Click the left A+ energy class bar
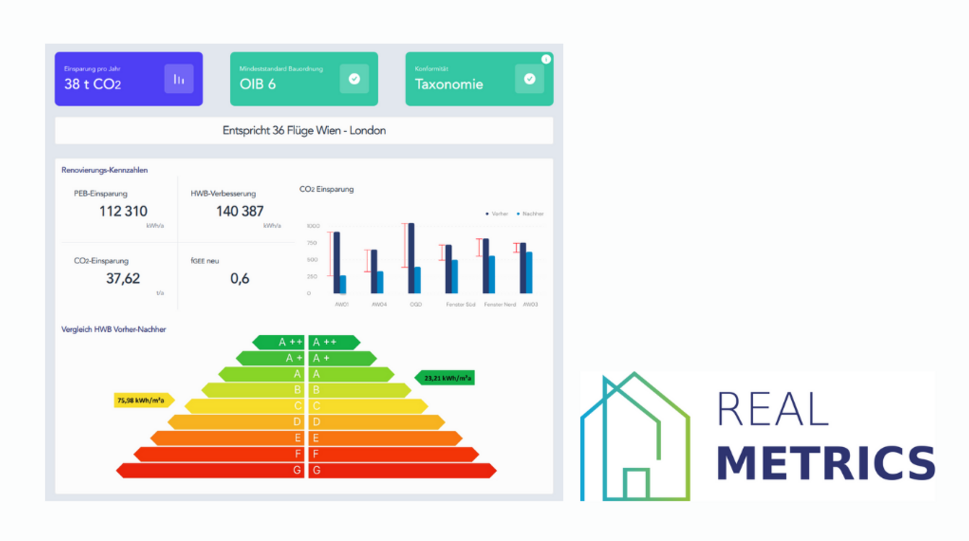Screen dimensions: 969x541 tap(271, 358)
